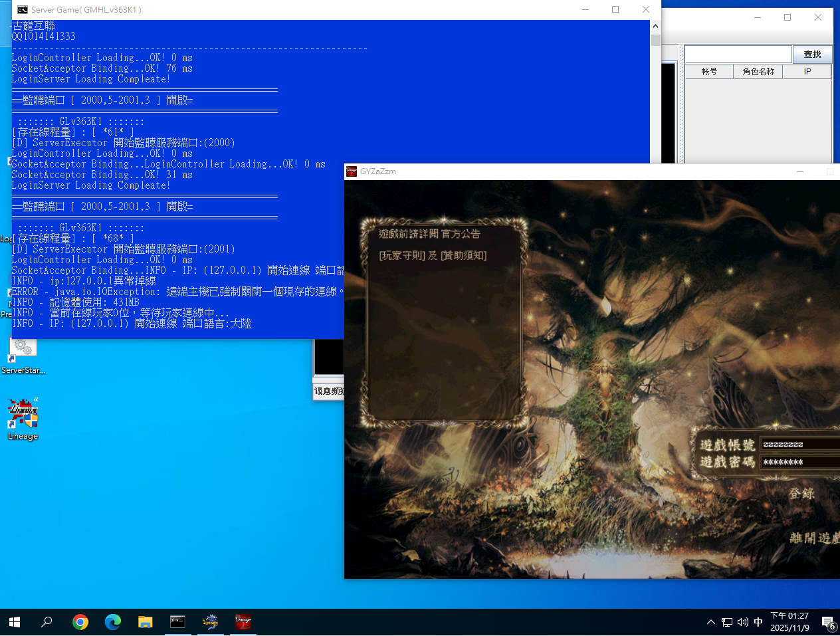Screen dimensions: 840x636
Task: Sort by 帐号 column header
Action: tap(709, 72)
